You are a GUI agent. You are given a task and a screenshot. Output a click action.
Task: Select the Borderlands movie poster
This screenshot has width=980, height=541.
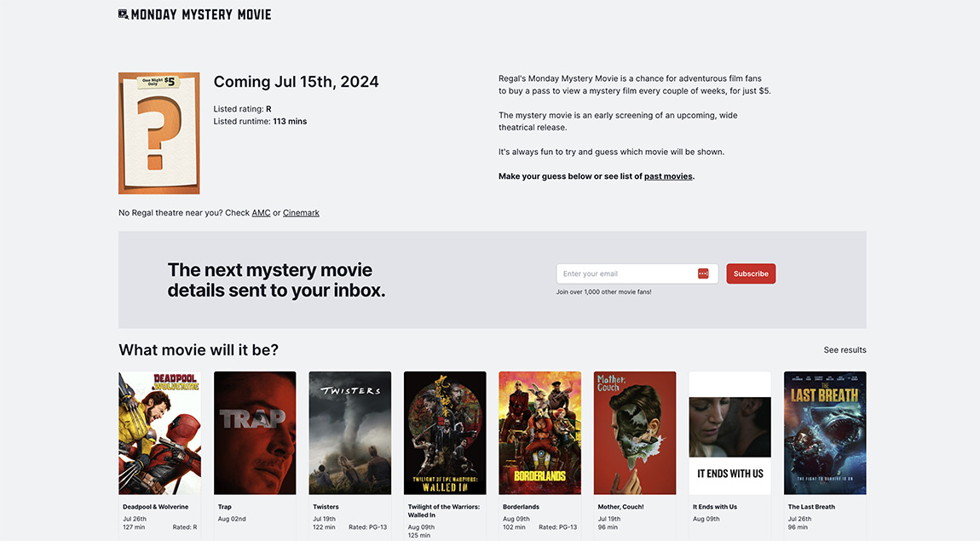540,433
